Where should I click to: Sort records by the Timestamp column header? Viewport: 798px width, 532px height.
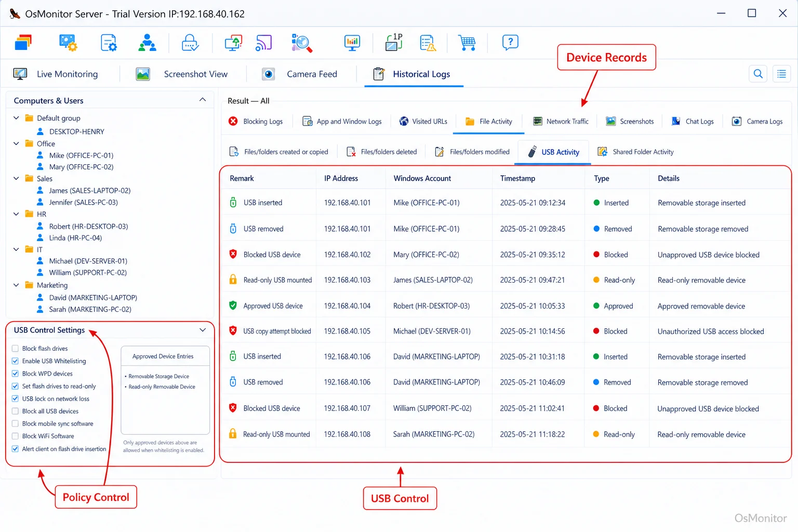[517, 178]
